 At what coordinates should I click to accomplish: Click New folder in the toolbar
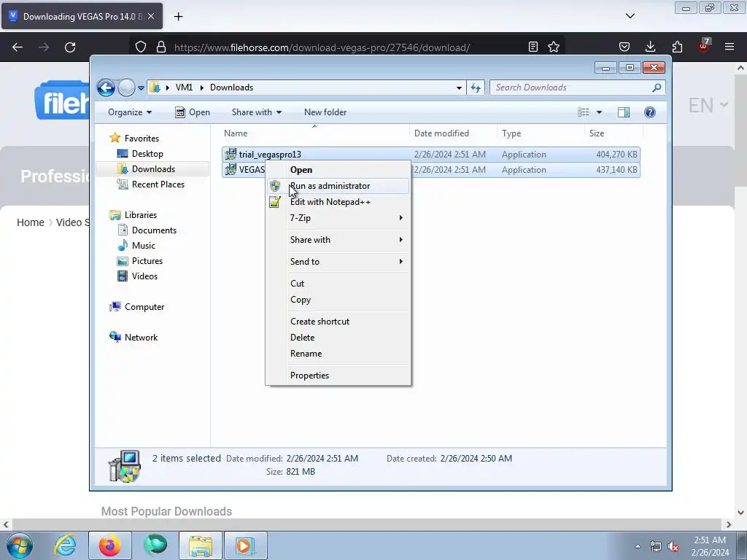click(x=325, y=112)
